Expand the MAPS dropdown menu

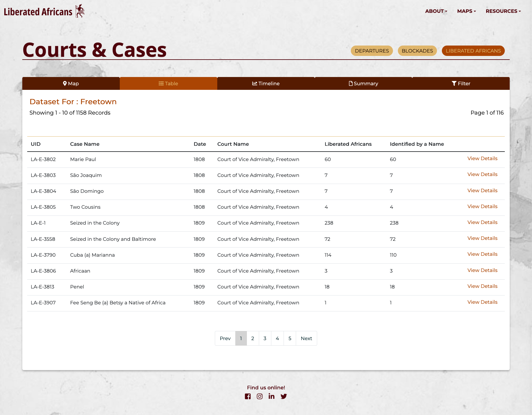pos(466,11)
